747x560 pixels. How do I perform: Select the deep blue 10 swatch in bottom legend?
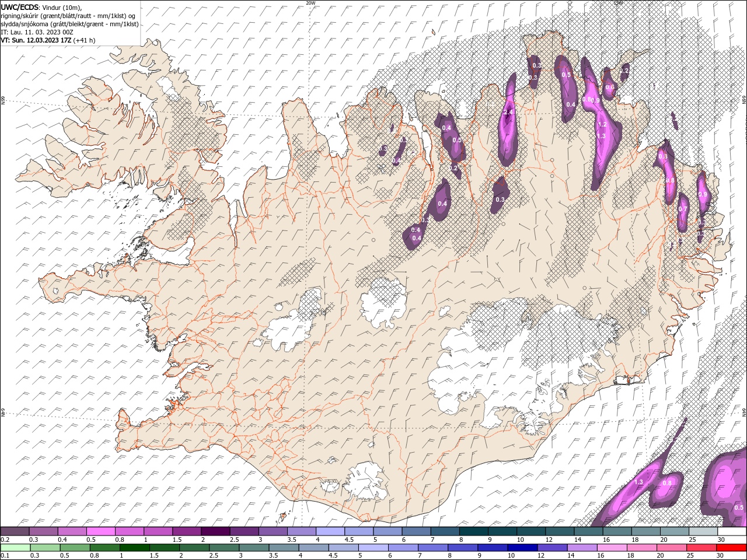coord(522,547)
